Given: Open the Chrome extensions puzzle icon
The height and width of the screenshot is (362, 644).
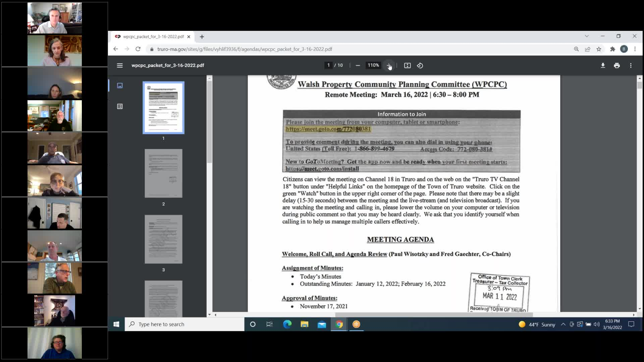Looking at the screenshot, I should tap(613, 49).
